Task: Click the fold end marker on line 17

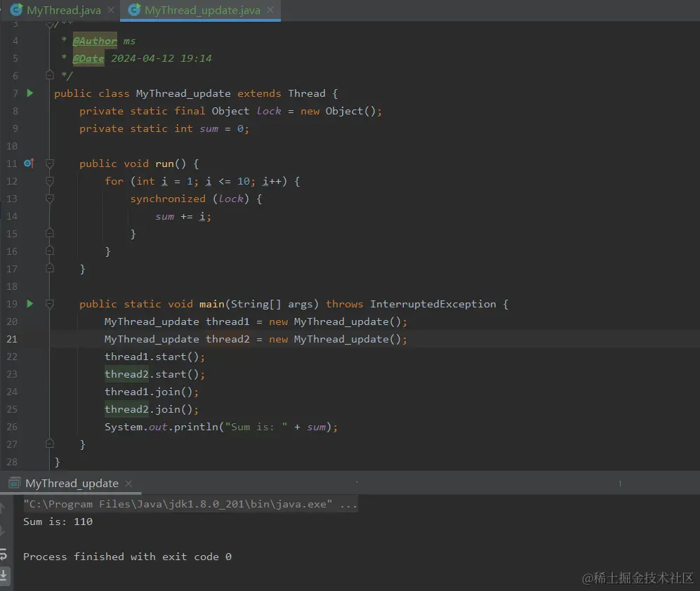Action: coord(50,269)
